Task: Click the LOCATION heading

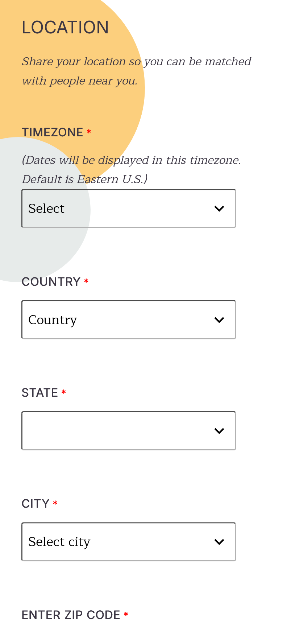Action: click(x=65, y=28)
